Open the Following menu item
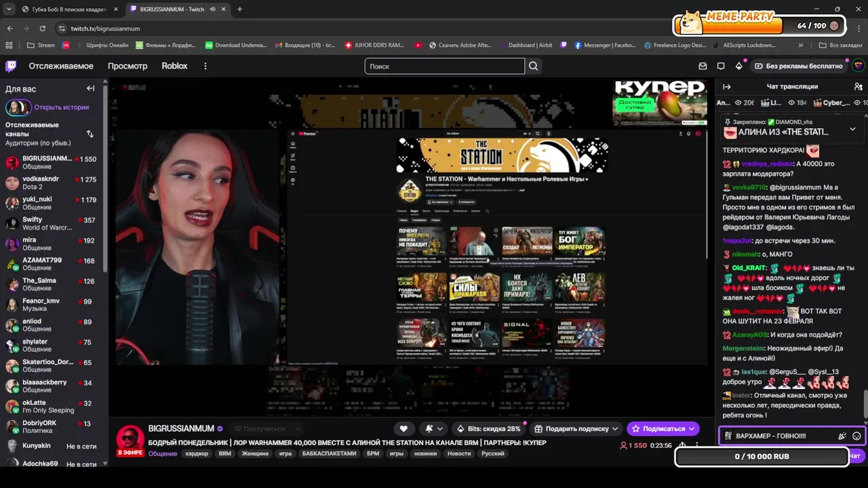The image size is (868, 488). (x=61, y=66)
